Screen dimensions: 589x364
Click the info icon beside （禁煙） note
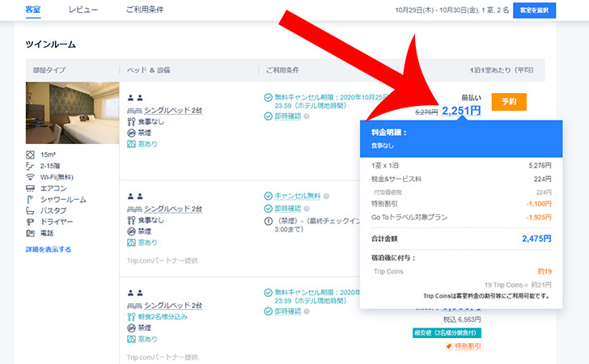point(269,222)
